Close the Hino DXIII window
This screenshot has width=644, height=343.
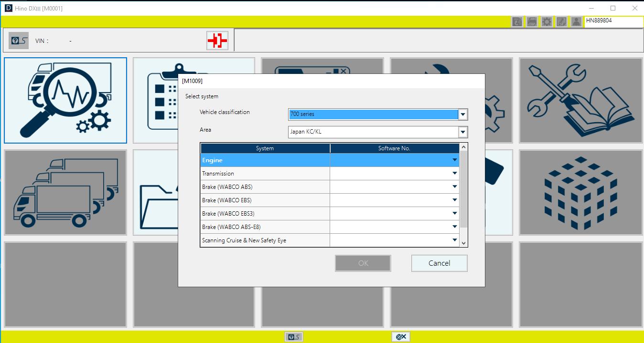click(635, 8)
